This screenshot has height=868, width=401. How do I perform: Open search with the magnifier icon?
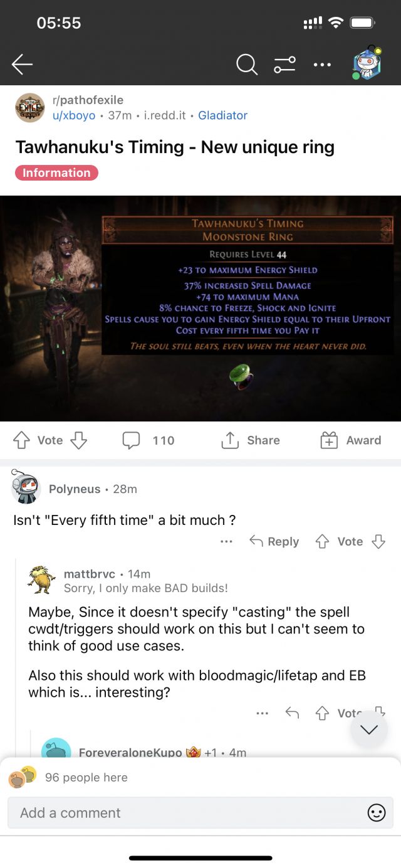pos(247,64)
